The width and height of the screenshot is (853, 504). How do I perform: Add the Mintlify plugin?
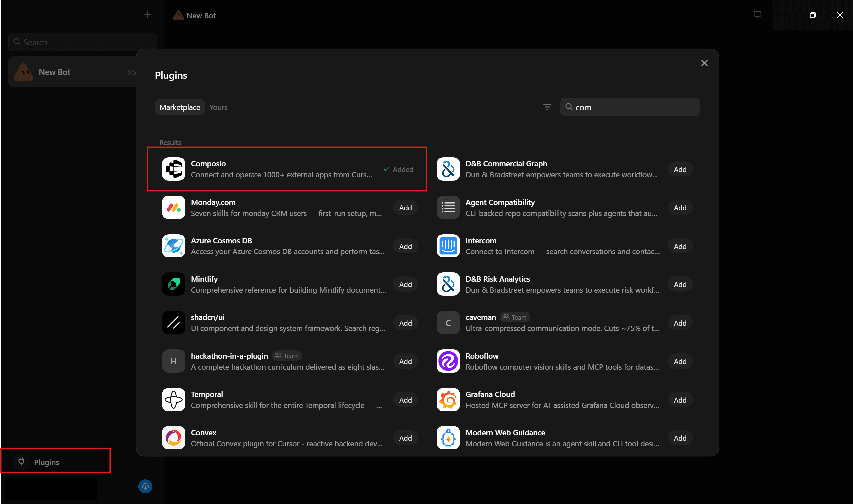[x=406, y=285]
